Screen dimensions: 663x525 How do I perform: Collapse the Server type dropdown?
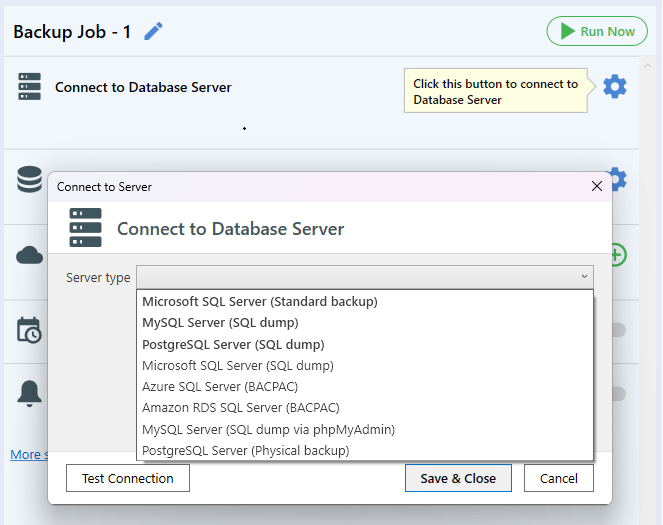point(584,276)
